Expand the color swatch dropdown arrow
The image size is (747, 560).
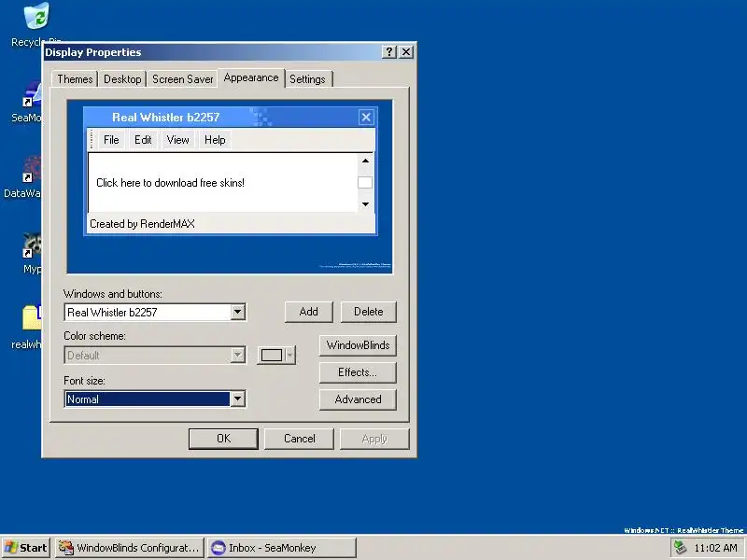[290, 356]
